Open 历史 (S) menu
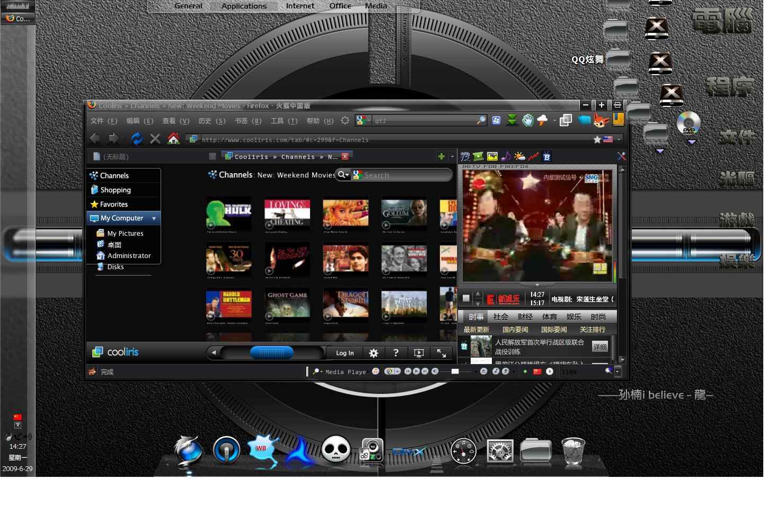Screen dimensions: 776x532 [x=212, y=121]
